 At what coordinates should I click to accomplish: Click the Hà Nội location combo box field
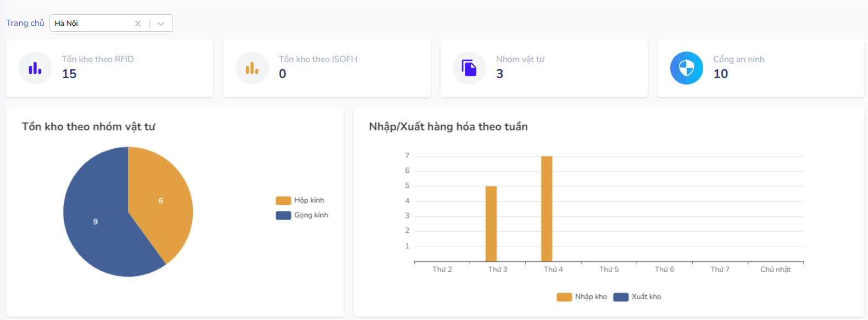pos(91,23)
